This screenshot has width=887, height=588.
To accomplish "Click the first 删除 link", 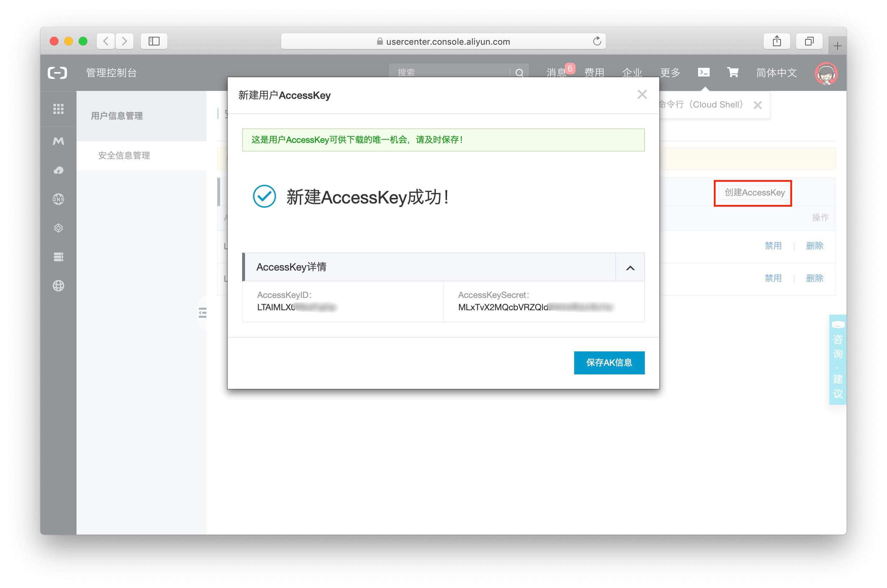I will tap(814, 246).
